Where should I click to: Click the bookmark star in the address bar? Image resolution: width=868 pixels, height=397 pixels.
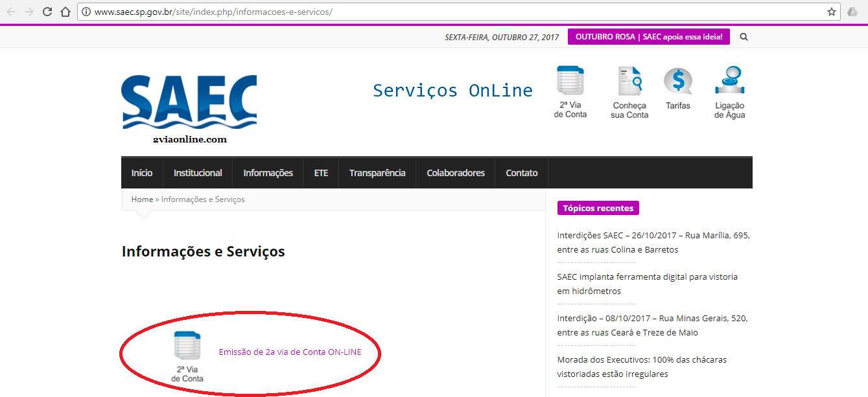click(x=832, y=11)
